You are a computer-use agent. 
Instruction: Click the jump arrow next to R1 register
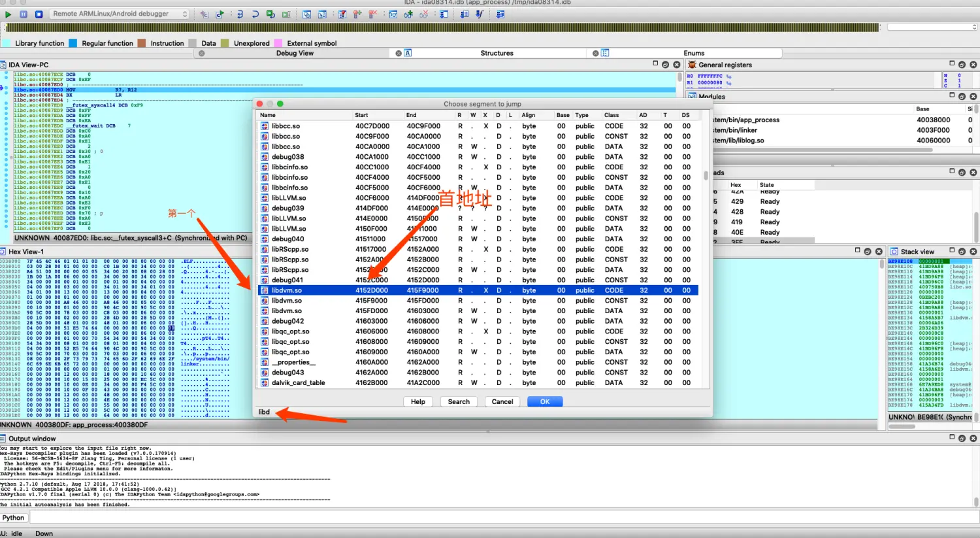click(x=729, y=83)
